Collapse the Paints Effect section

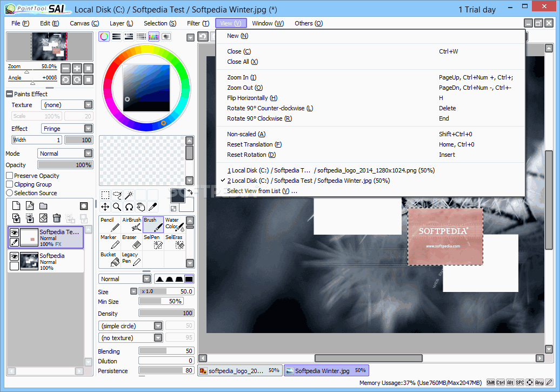click(x=9, y=94)
